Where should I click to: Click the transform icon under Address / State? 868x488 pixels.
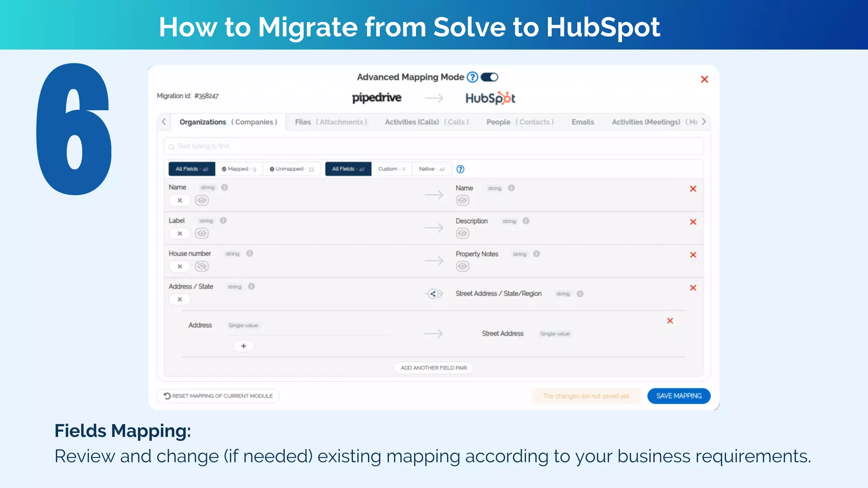(180, 299)
